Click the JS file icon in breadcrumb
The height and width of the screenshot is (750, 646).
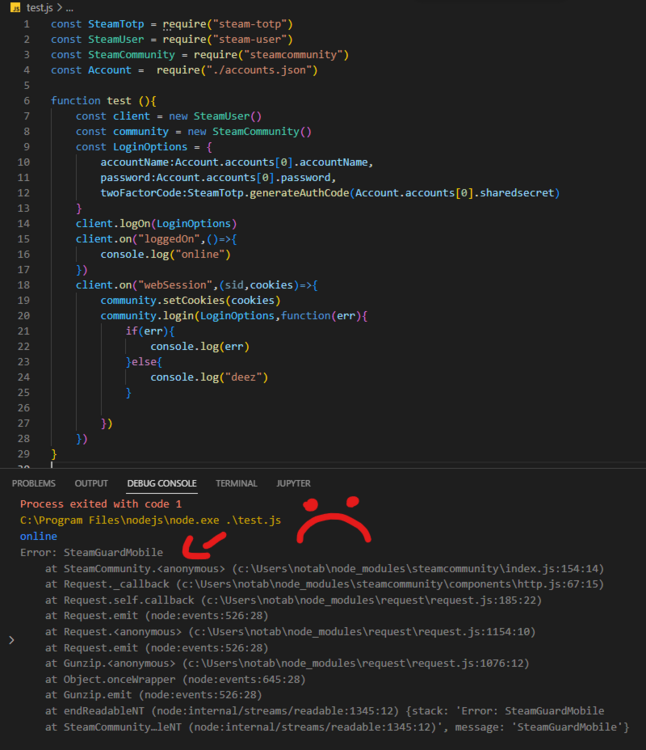click(16, 7)
